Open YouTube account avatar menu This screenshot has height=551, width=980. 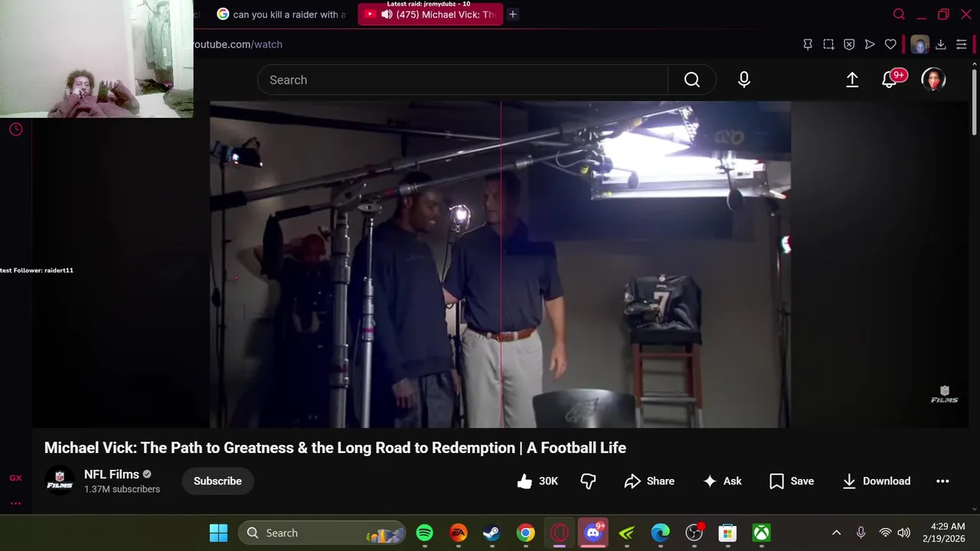click(x=933, y=80)
